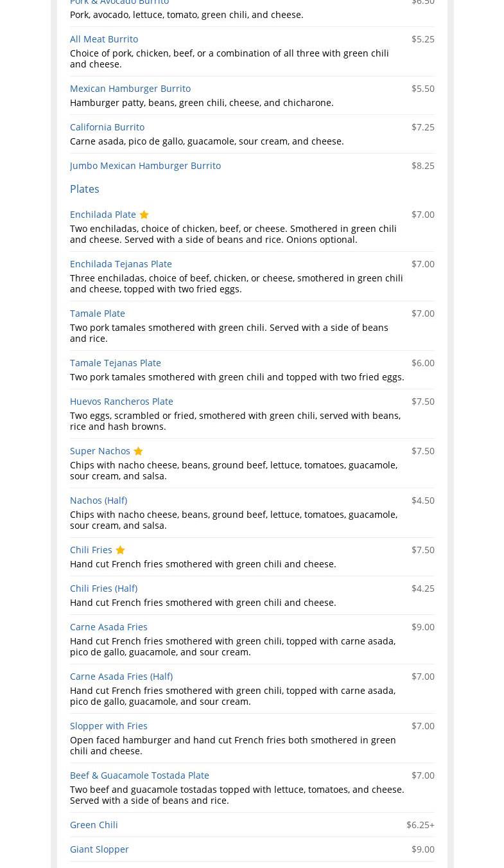Choose Carne Asada Fries (Half)
The width and height of the screenshot is (504, 868).
[x=121, y=677]
